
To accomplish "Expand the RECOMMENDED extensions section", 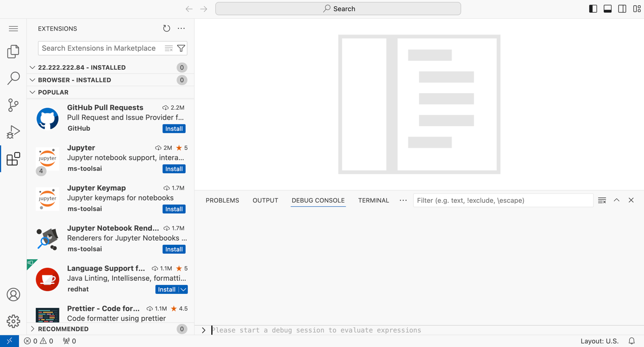I will 32,329.
